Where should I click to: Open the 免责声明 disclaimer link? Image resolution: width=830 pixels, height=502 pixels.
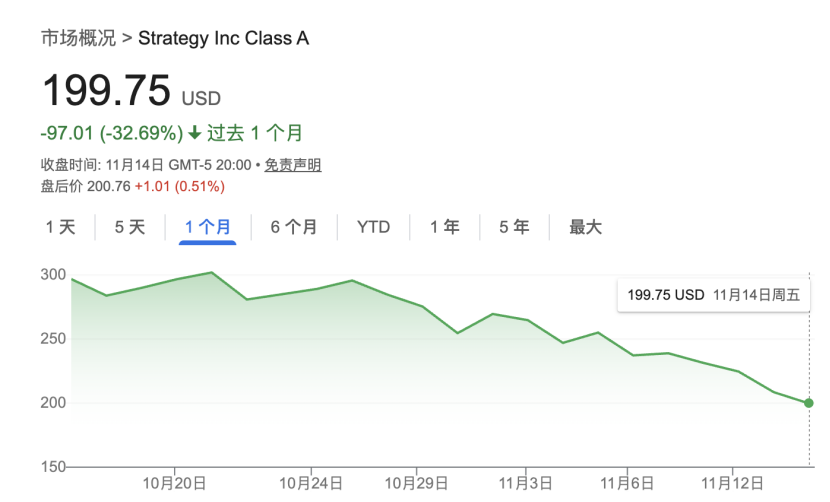(293, 165)
